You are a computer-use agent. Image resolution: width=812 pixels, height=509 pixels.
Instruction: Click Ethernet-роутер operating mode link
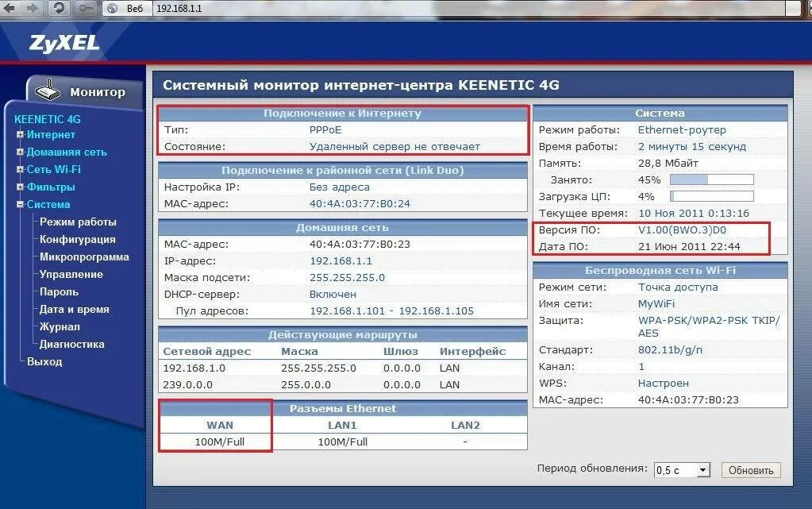tap(682, 130)
